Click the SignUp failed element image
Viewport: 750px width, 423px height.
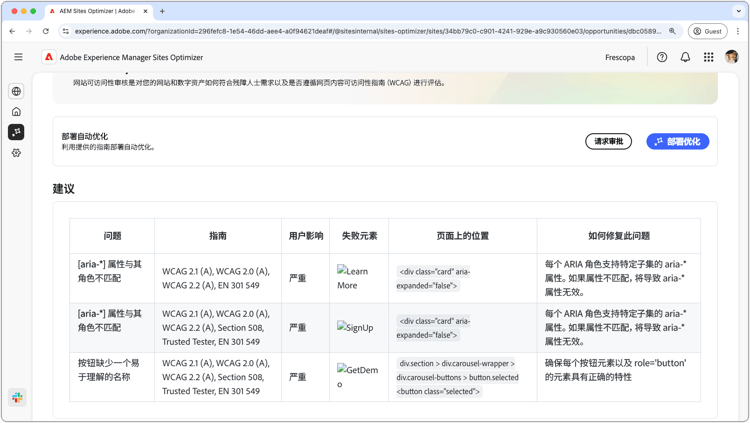click(355, 327)
